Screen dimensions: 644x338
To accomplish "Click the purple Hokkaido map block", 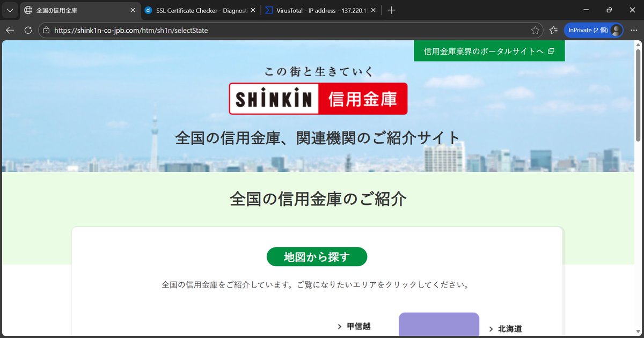I will click(x=439, y=324).
